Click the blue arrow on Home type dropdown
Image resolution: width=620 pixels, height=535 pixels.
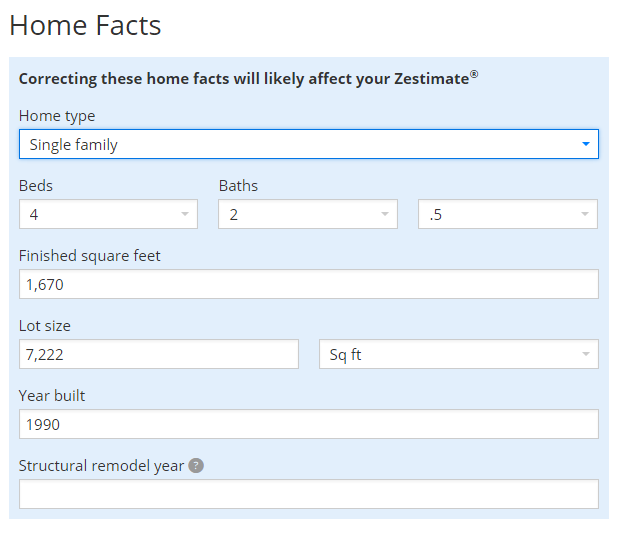click(586, 144)
